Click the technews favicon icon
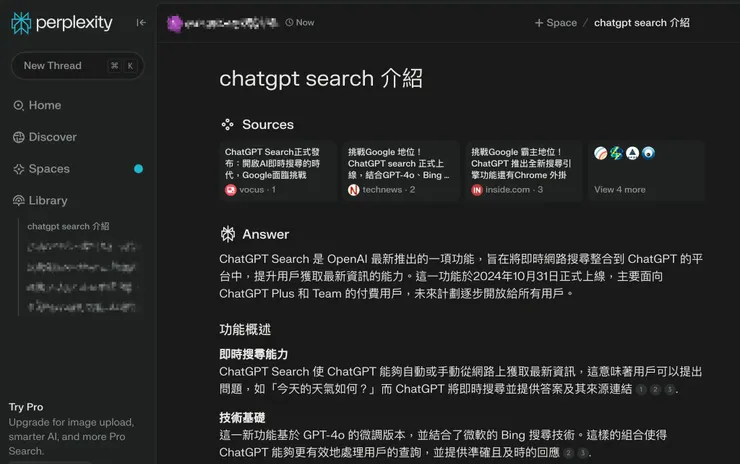740x464 pixels. coord(353,190)
